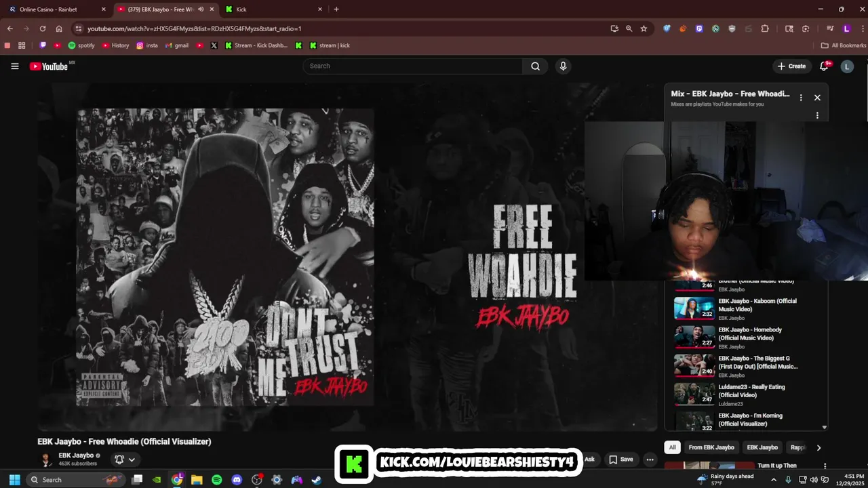Open the zoom magnifier in address bar

click(629, 28)
